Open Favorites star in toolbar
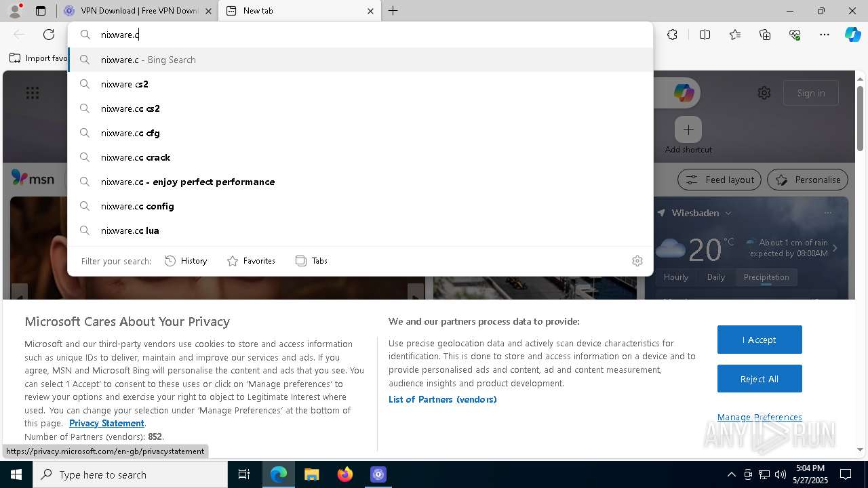Image resolution: width=868 pixels, height=488 pixels. [735, 35]
